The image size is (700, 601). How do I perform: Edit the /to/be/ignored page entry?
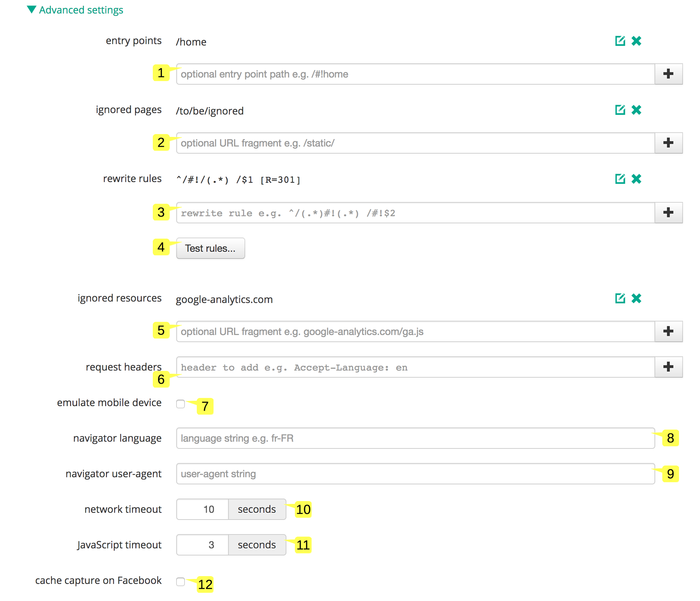pyautogui.click(x=620, y=110)
